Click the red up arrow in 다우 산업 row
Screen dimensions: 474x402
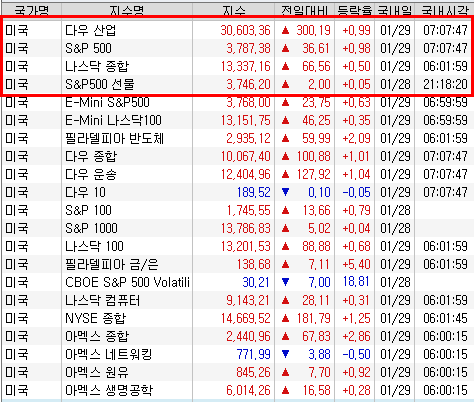(x=285, y=30)
